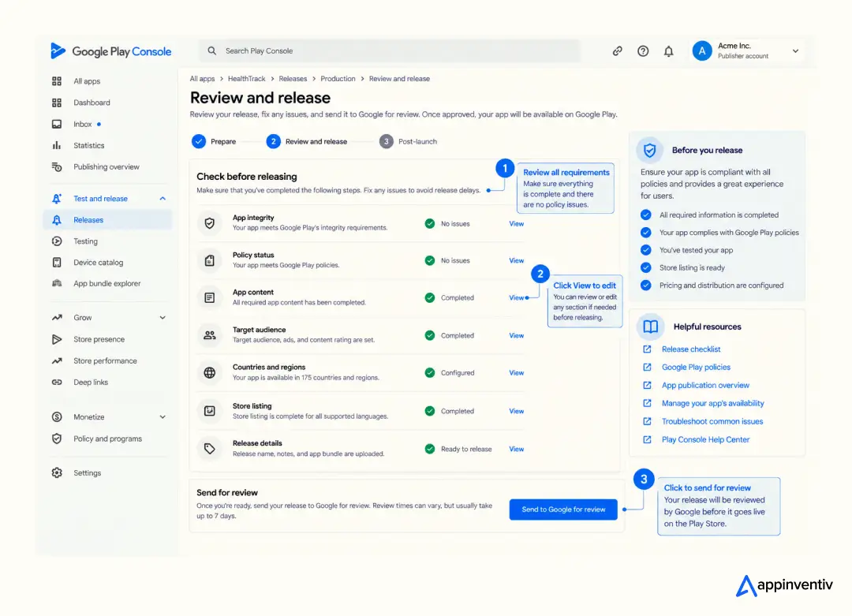Screen dimensions: 852x616
Task: Click the Prepare step completed checkmark
Action: (x=199, y=141)
